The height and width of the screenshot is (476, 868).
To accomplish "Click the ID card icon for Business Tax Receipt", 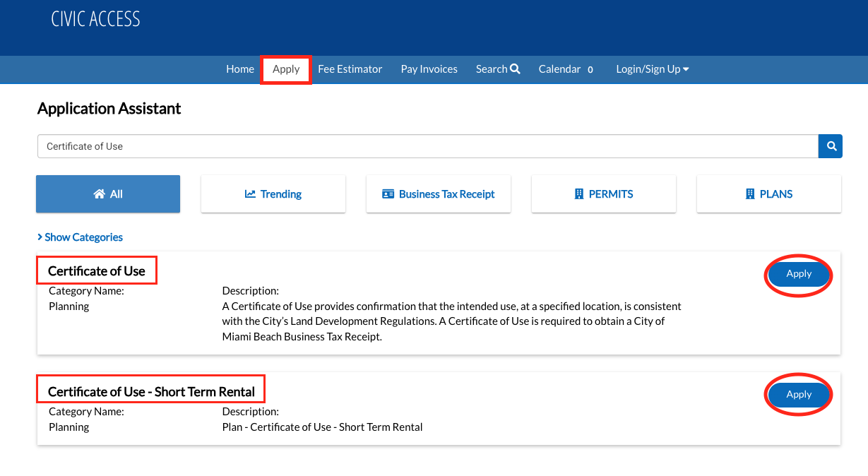I will click(x=388, y=194).
